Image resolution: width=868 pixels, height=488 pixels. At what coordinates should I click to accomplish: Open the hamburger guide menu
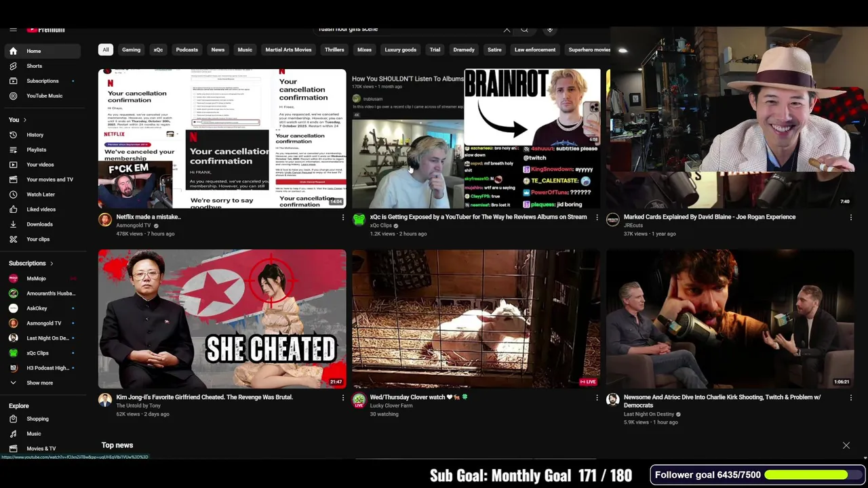13,30
